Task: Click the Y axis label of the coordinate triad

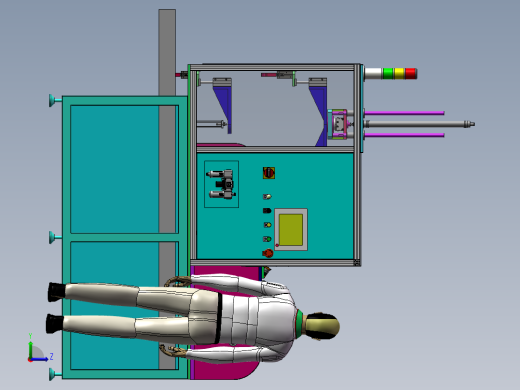Action: [x=30, y=336]
